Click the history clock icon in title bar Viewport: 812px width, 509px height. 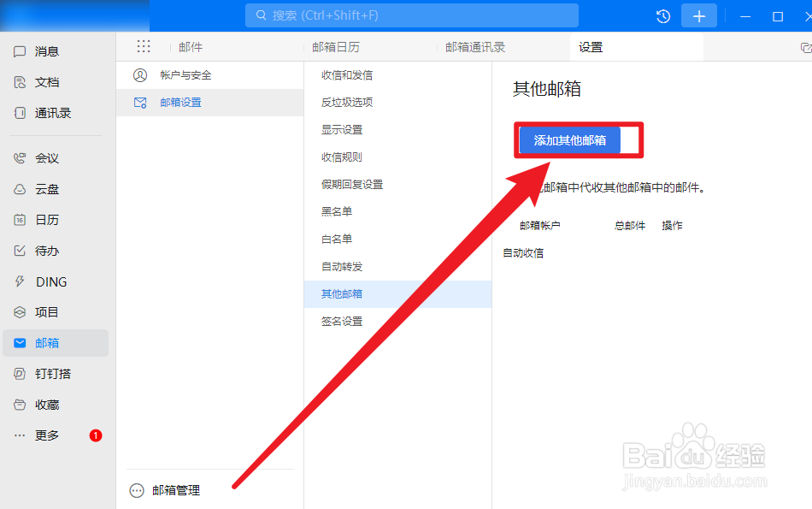[x=662, y=15]
